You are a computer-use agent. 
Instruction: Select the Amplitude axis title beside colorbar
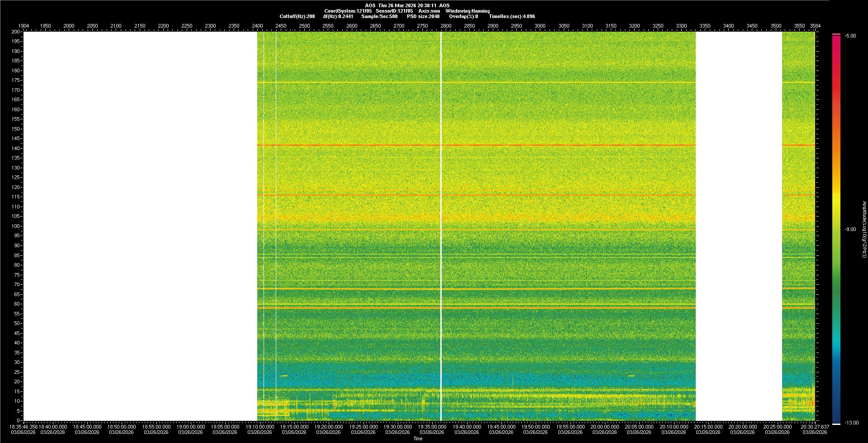(864, 229)
